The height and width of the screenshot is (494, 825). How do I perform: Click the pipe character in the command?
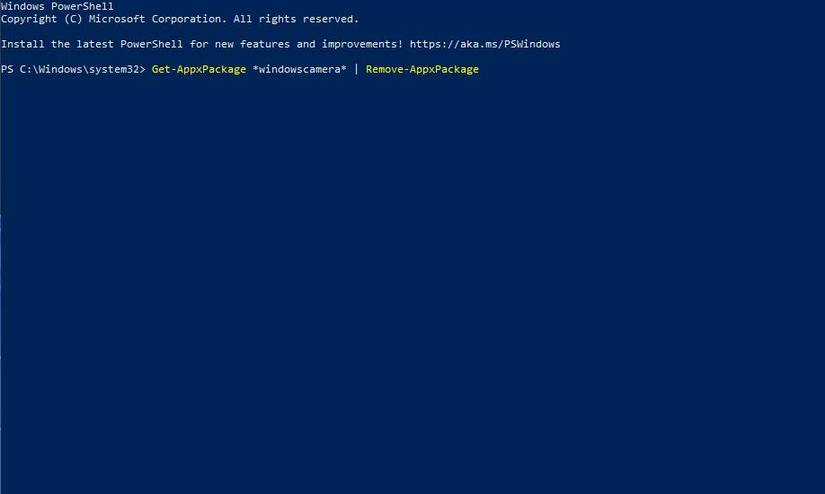[x=356, y=69]
